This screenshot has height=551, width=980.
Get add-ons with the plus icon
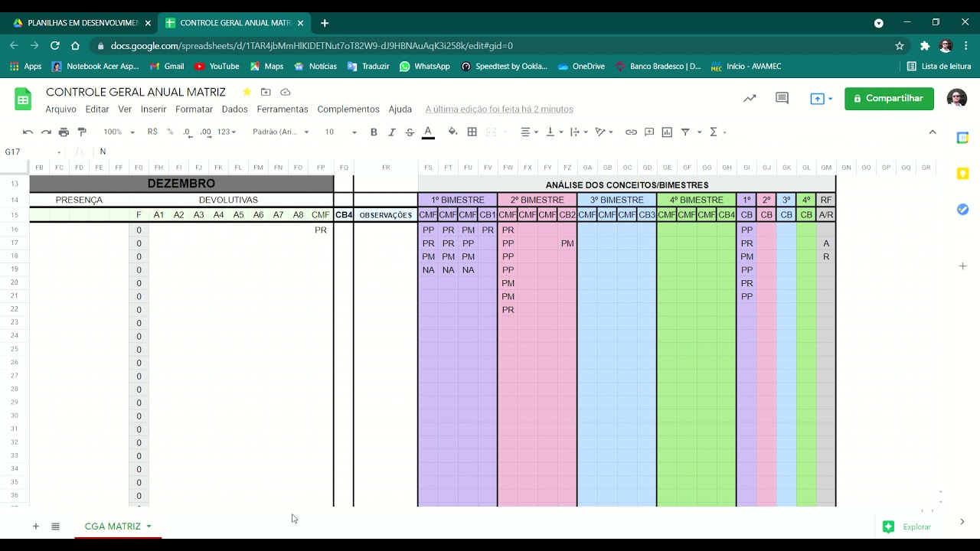962,266
